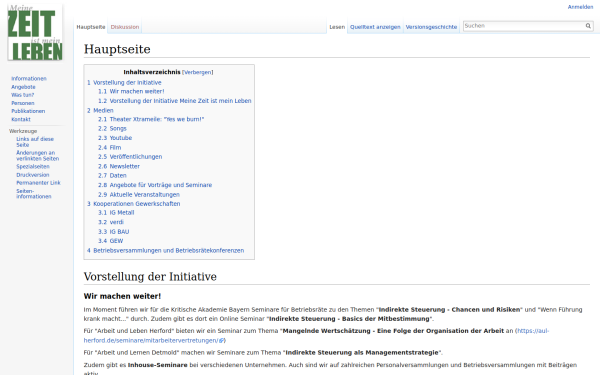Jump to 3.3 IG BAU
This screenshot has height=375, width=600.
coord(113,232)
